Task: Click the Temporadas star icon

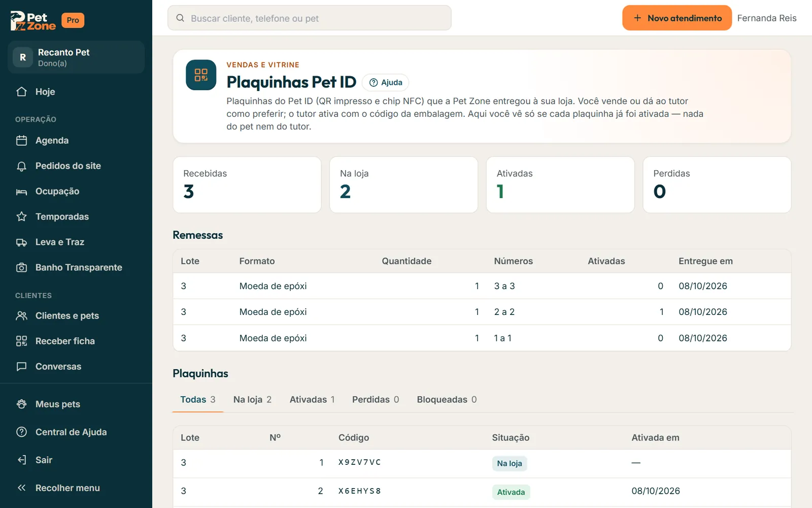Action: [21, 216]
